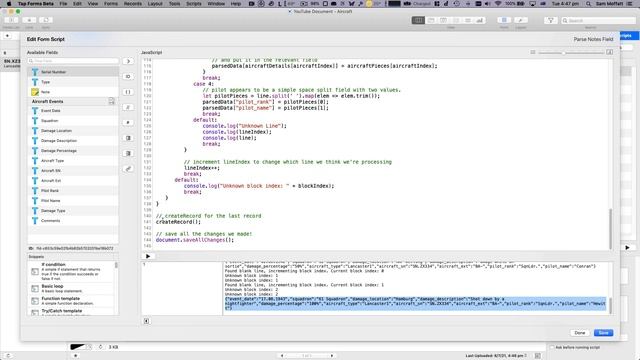Select the Pilot Name field
This screenshot has height=360, width=640.
coord(73,201)
